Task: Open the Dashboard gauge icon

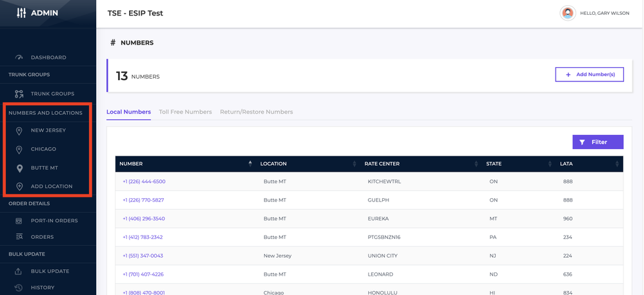Action: 19,57
